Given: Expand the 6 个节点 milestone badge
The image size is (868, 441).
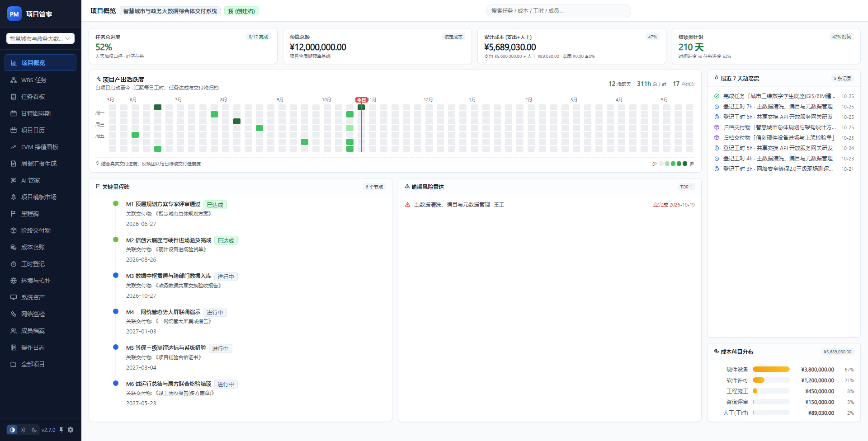Looking at the screenshot, I should 374,187.
